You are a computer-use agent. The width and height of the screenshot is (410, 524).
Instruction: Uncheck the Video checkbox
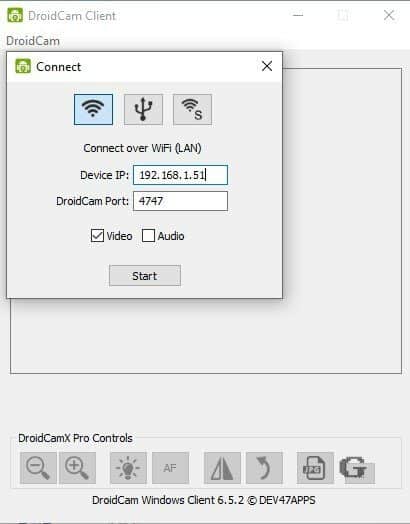97,236
